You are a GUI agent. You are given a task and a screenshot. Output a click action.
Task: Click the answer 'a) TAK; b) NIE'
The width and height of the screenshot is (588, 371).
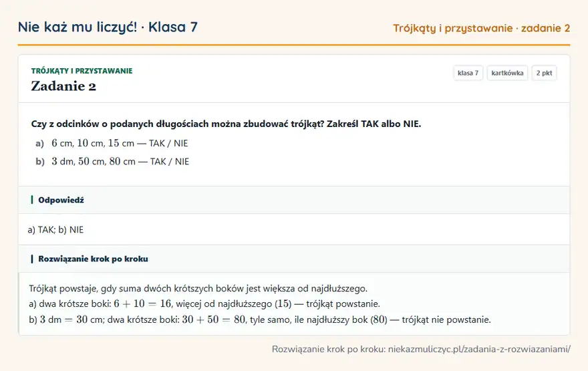55,229
